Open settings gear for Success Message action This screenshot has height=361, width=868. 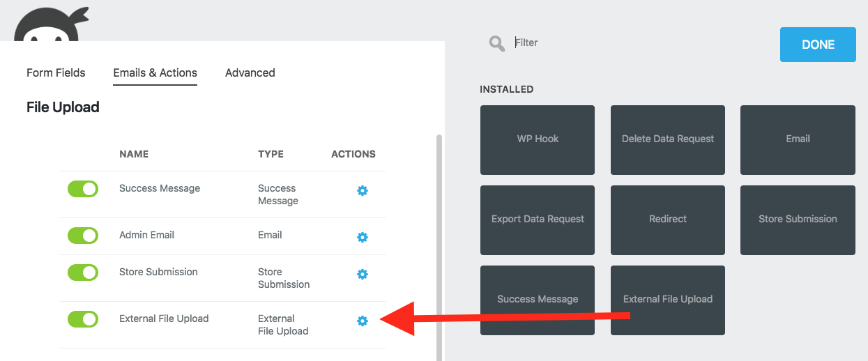point(363,190)
